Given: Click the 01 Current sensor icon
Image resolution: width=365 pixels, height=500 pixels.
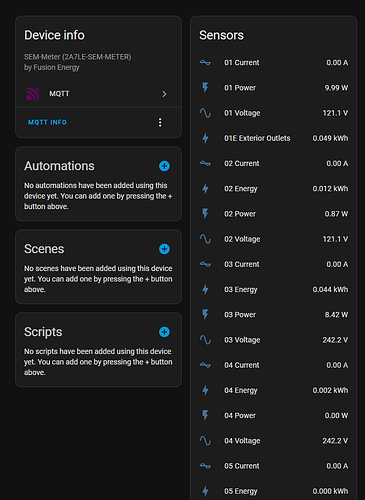Looking at the screenshot, I should click(205, 63).
